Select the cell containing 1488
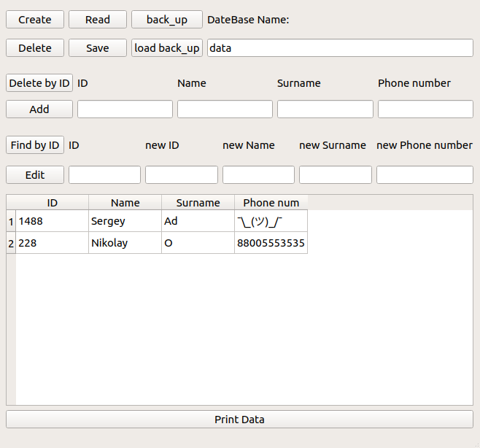Image resolution: width=480 pixels, height=448 pixels. point(52,221)
